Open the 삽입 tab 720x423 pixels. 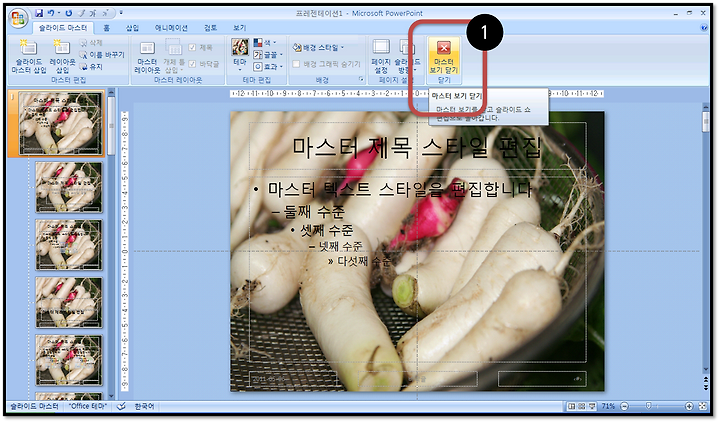[x=132, y=28]
